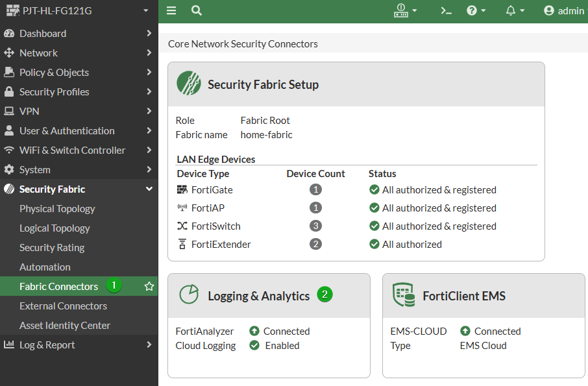
Task: Click the Security Fabric Setup logo icon
Action: (189, 83)
